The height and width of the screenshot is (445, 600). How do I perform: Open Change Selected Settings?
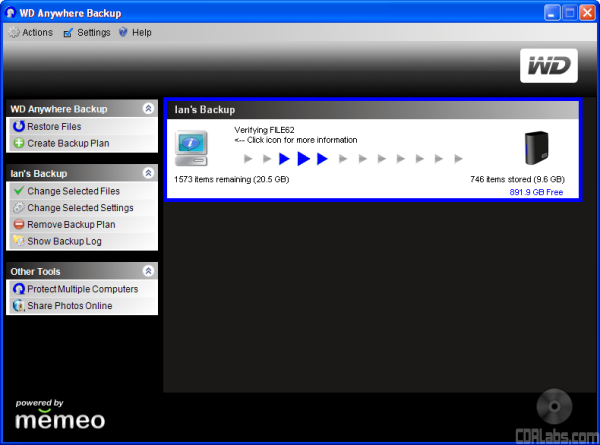[80, 208]
